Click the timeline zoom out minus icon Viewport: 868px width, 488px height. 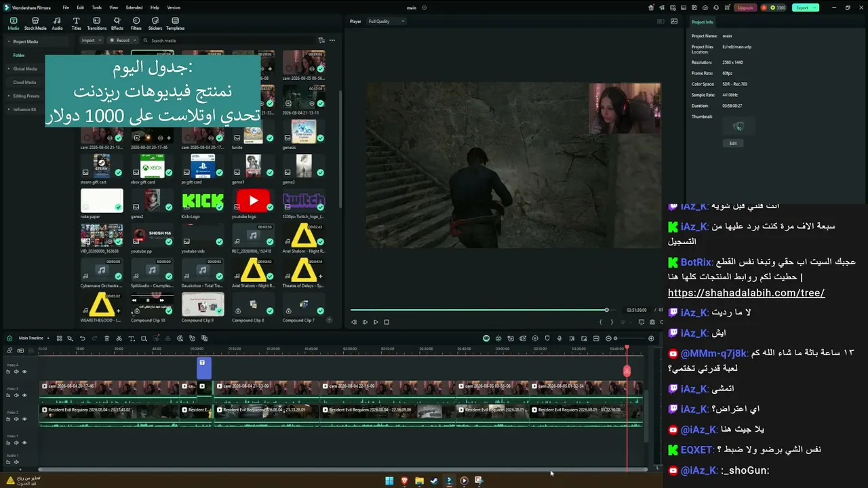point(608,338)
